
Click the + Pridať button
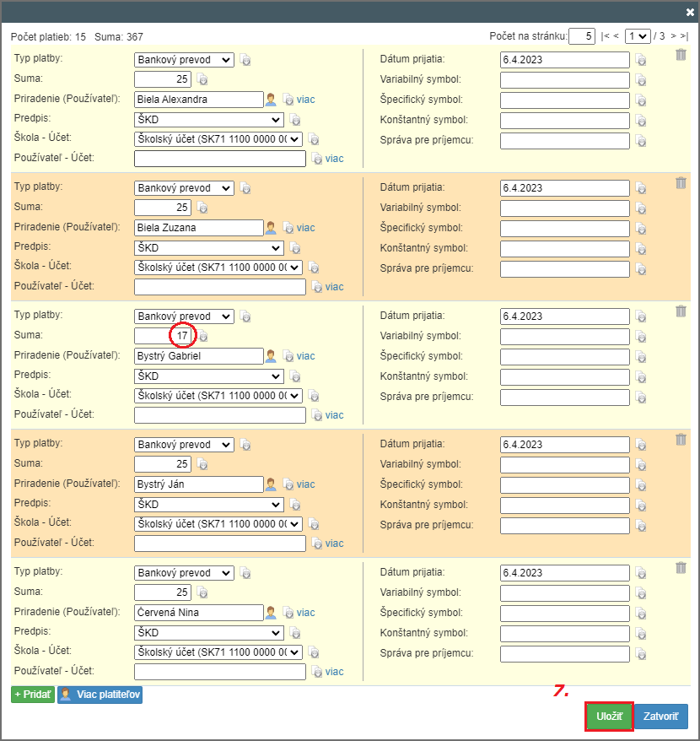pyautogui.click(x=33, y=695)
